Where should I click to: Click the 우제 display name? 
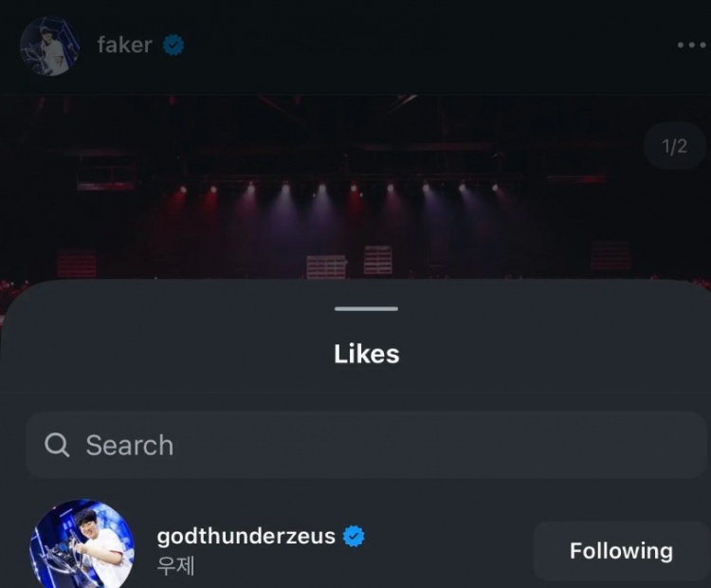176,566
